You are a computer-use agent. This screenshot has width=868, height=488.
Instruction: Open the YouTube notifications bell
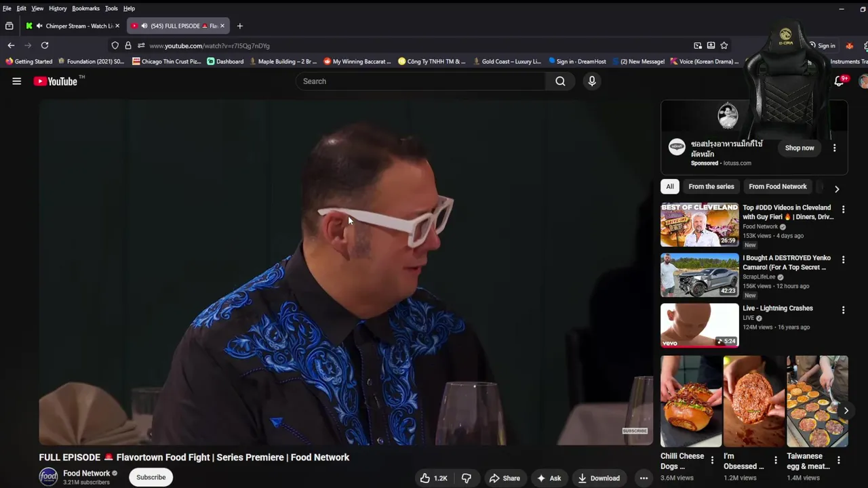point(840,81)
